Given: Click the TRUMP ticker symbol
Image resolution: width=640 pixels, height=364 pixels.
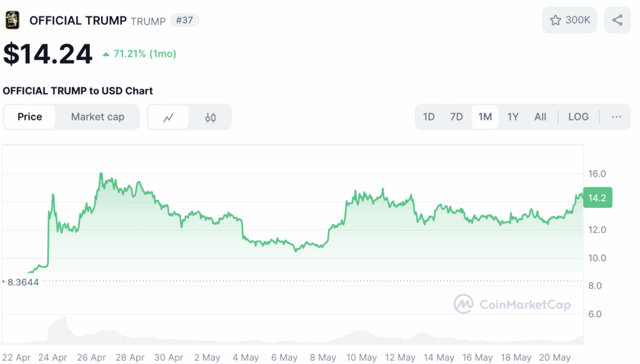Looking at the screenshot, I should point(148,21).
